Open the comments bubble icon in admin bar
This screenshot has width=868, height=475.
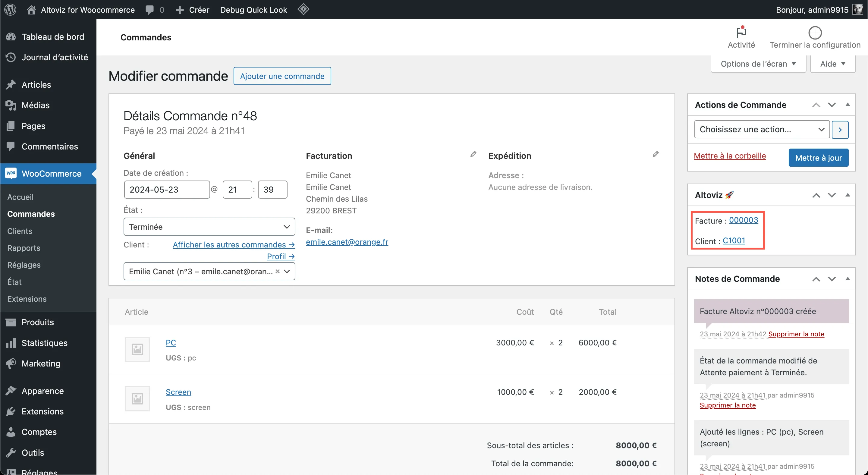click(x=149, y=10)
